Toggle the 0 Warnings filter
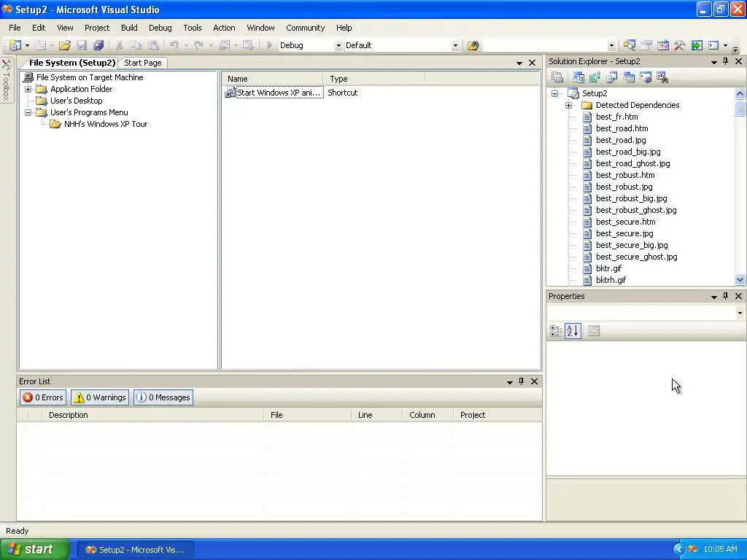Viewport: 747px width, 560px height. pos(100,397)
